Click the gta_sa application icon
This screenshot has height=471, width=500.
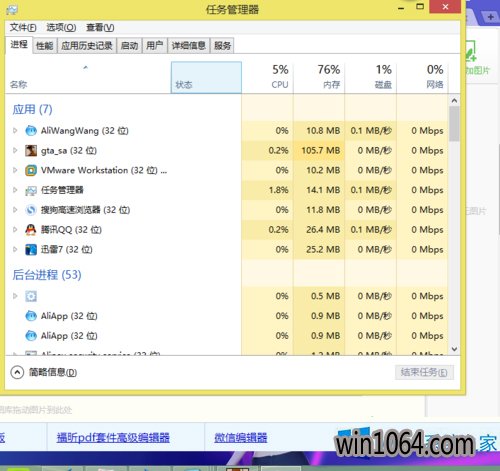(x=31, y=150)
